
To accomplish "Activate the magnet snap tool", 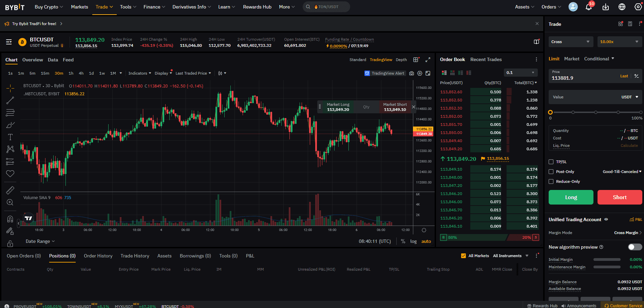I will click(10, 219).
